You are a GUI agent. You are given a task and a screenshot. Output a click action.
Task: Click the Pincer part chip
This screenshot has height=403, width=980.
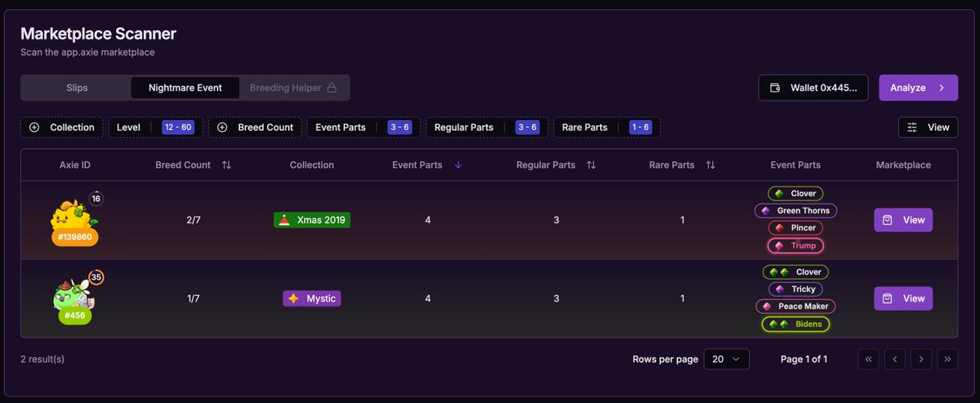(795, 228)
